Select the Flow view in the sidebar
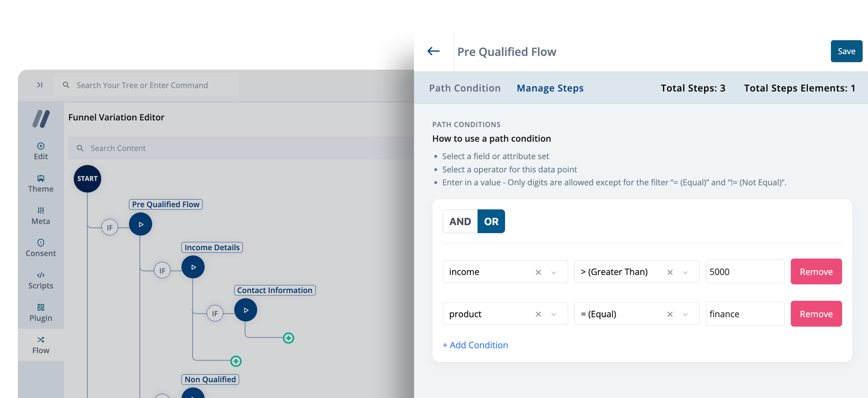The width and height of the screenshot is (868, 398). [x=40, y=344]
